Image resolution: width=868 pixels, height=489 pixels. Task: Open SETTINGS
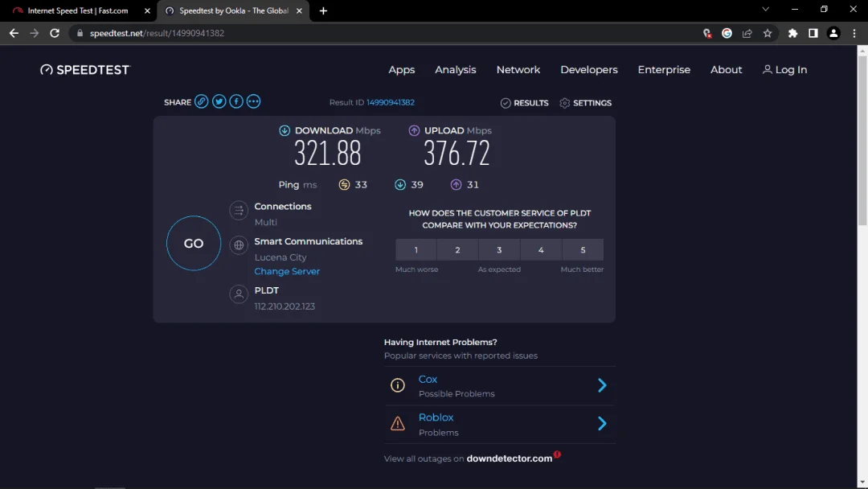pyautogui.click(x=585, y=103)
